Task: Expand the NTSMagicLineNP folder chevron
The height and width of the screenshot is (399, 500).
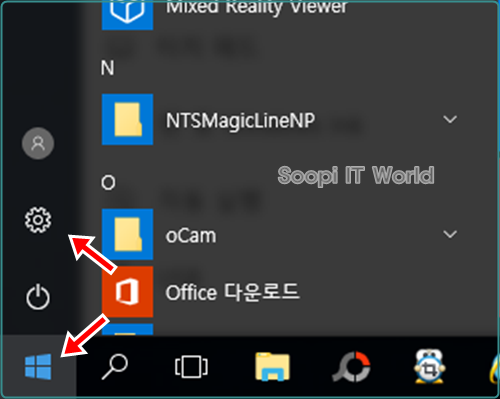Action: (450, 119)
